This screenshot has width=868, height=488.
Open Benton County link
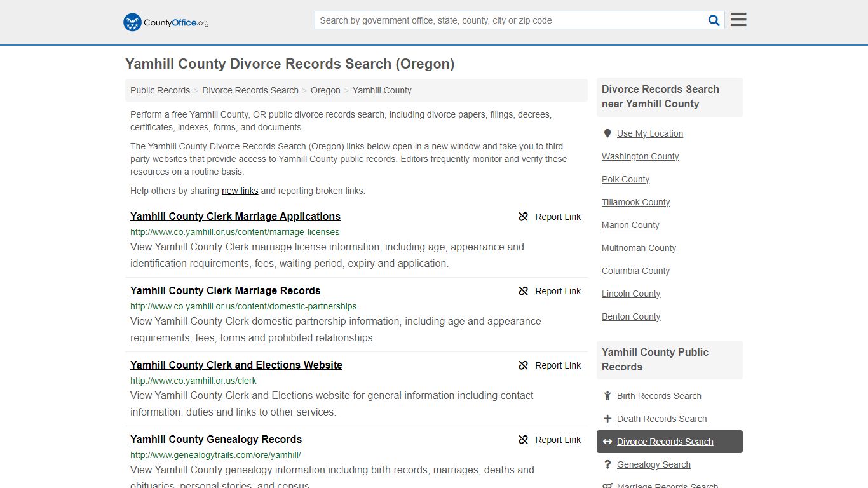631,316
